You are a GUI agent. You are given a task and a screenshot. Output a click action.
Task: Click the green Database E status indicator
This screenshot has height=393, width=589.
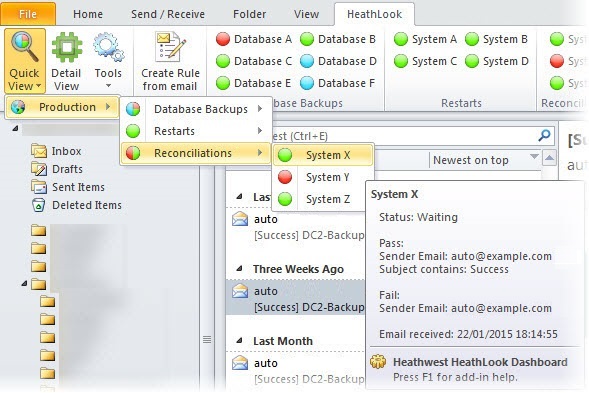223,83
